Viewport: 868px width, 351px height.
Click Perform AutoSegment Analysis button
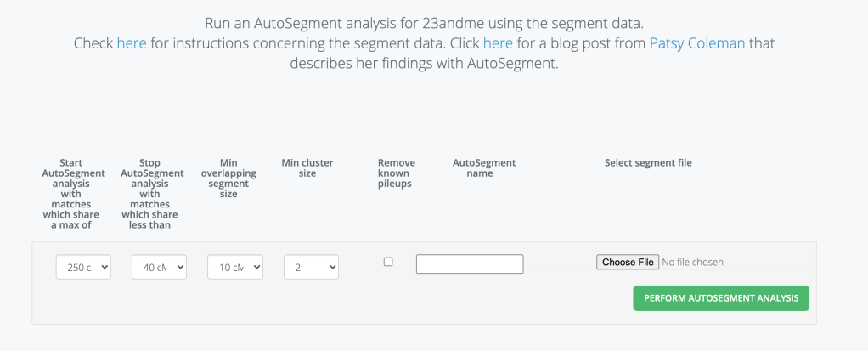click(720, 298)
